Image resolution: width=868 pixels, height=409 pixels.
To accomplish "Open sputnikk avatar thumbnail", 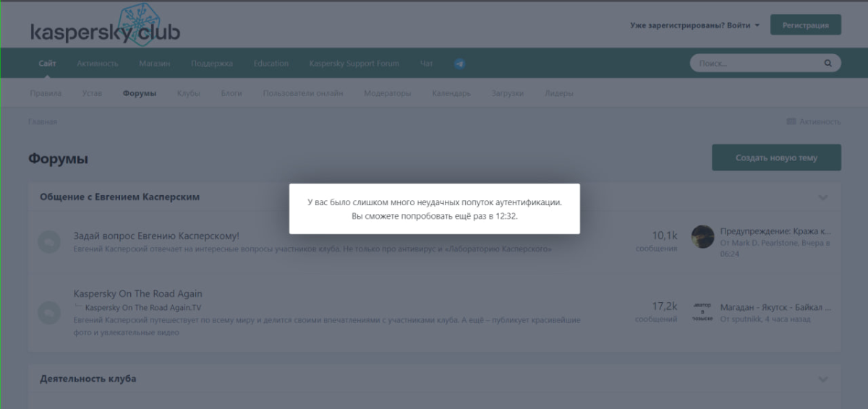I will pyautogui.click(x=702, y=311).
